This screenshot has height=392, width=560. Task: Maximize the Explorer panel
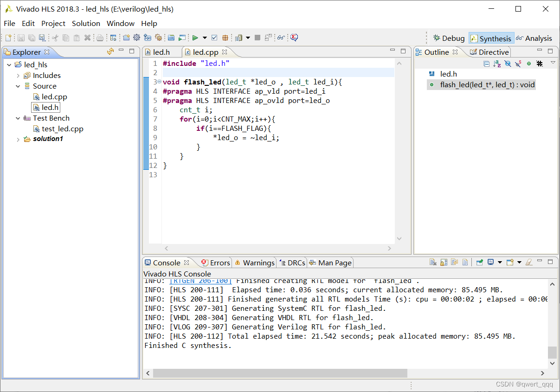pos(132,51)
